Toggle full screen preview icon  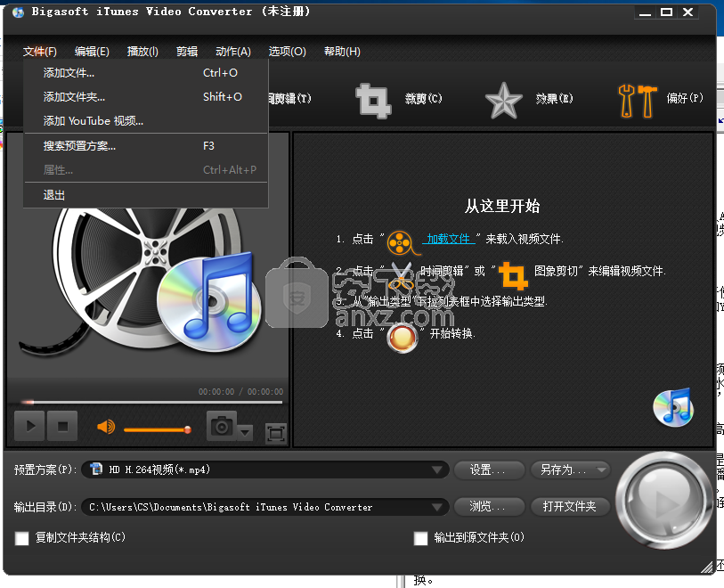pyautogui.click(x=276, y=433)
